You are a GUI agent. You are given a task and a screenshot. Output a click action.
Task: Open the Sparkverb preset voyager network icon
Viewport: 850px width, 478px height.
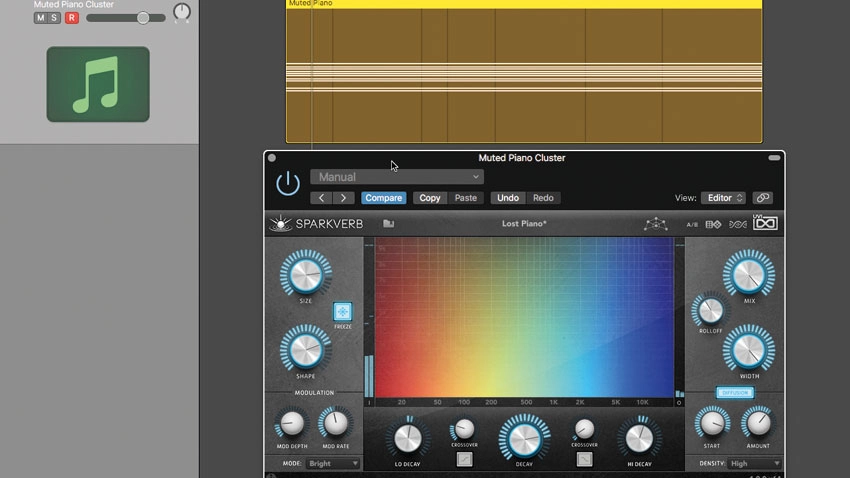tap(655, 224)
